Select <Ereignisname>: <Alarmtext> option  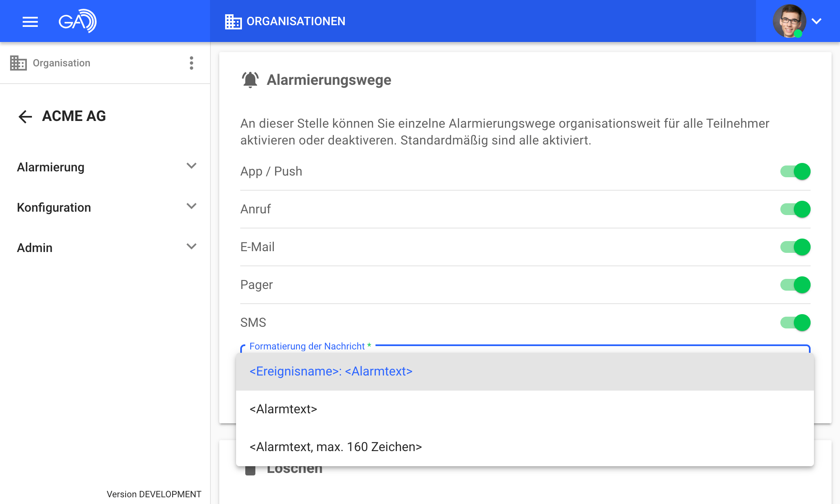point(331,371)
